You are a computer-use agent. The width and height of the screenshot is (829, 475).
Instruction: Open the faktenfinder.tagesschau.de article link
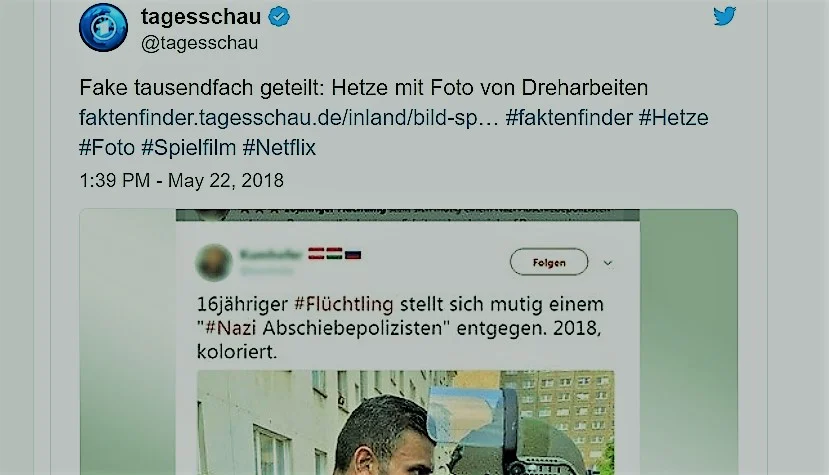tap(289, 117)
